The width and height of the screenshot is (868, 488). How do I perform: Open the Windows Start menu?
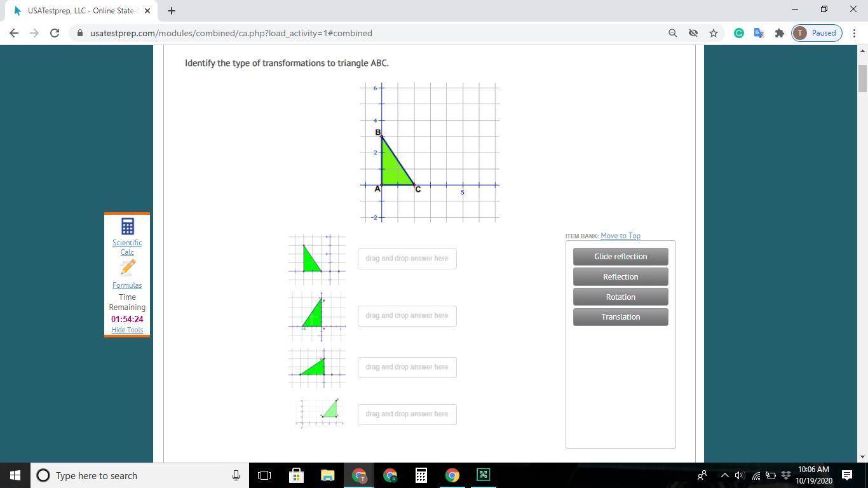click(x=15, y=475)
